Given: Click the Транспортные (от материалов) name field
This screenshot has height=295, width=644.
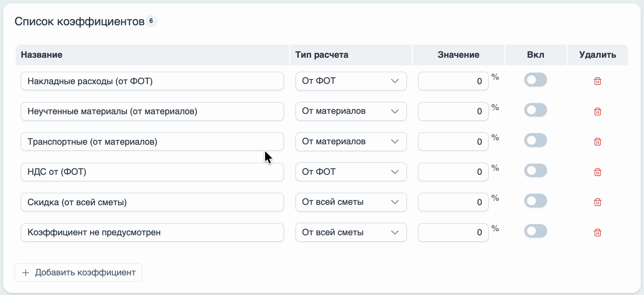Looking at the screenshot, I should 152,141.
